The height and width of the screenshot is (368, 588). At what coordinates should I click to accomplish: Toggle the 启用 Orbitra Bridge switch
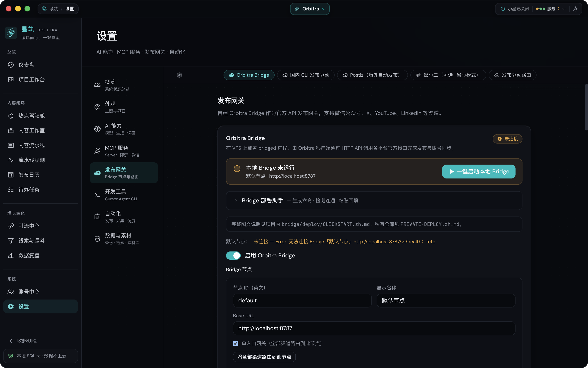233,255
